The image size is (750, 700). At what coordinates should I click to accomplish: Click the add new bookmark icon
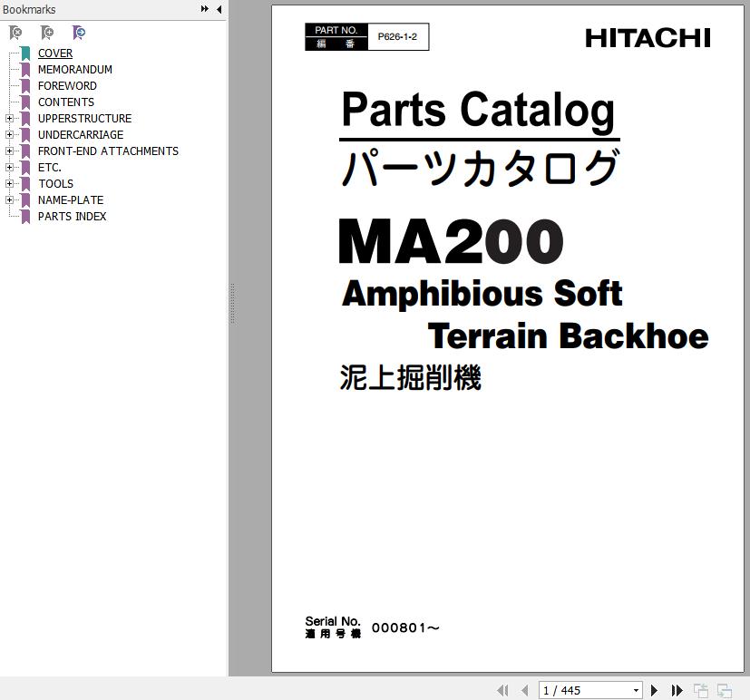coord(47,33)
